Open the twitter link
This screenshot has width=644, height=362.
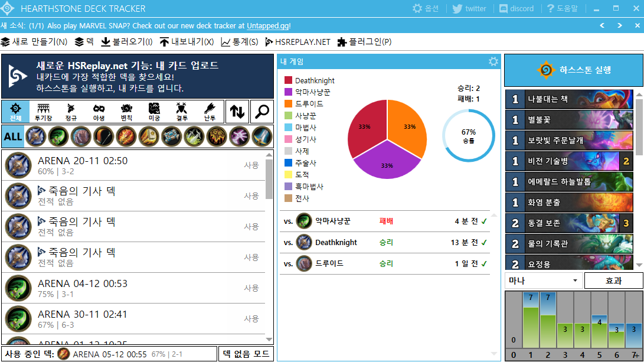click(469, 8)
